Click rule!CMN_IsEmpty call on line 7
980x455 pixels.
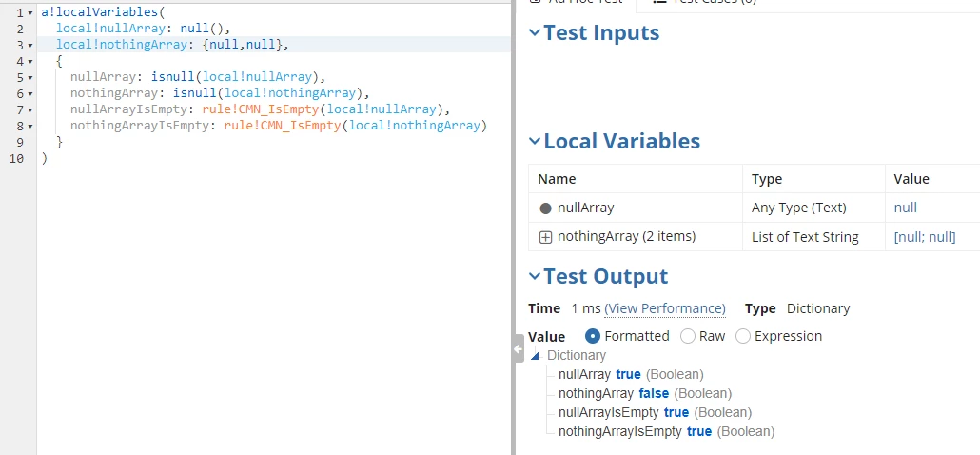(x=261, y=110)
